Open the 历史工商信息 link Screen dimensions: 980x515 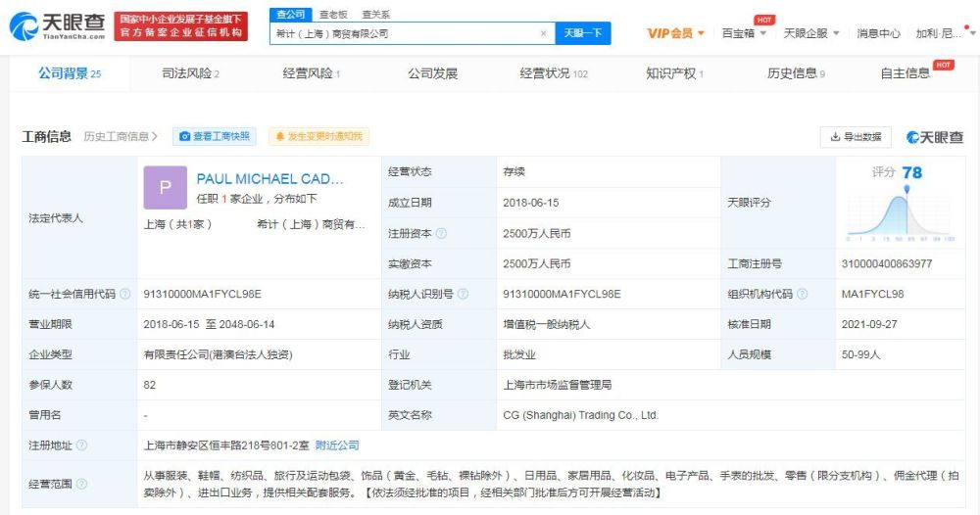(121, 136)
